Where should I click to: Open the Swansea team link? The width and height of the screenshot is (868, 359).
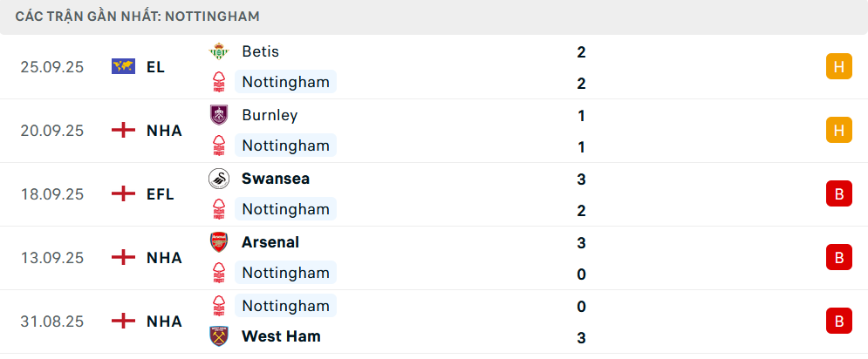(276, 179)
